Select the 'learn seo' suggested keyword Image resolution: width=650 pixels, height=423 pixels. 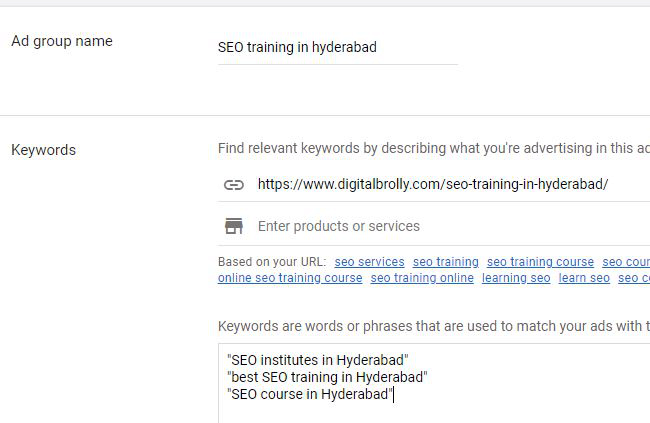click(584, 278)
